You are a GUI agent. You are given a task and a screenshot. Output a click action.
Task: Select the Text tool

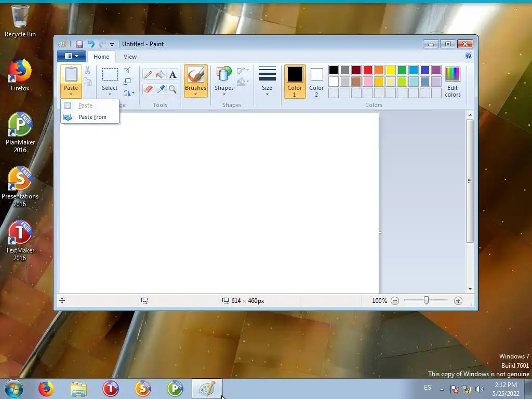pyautogui.click(x=172, y=74)
